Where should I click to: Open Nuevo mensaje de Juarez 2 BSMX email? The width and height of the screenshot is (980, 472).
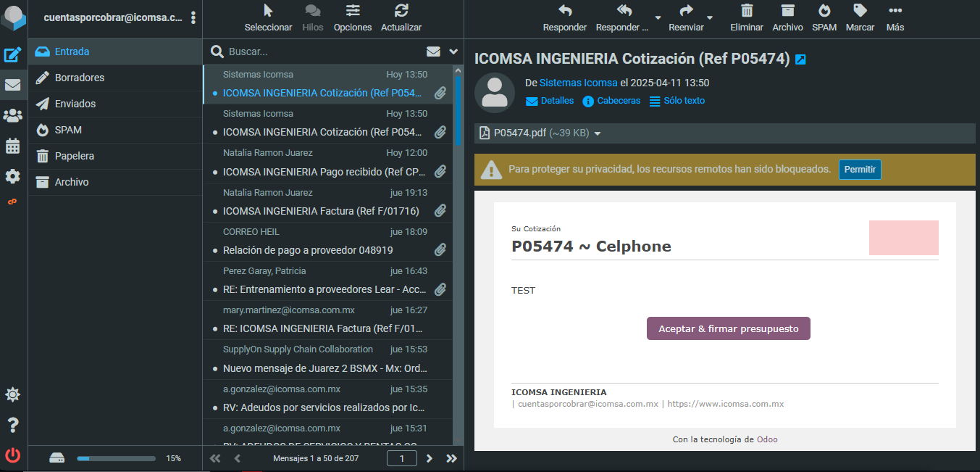pyautogui.click(x=328, y=359)
